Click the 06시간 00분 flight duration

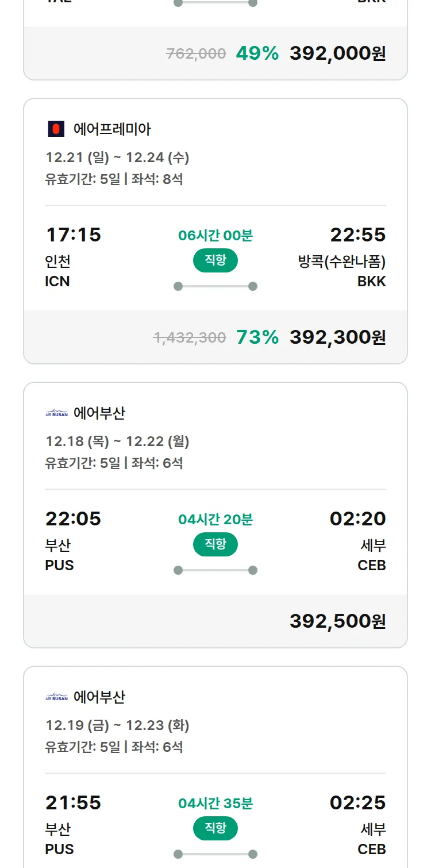(x=215, y=235)
